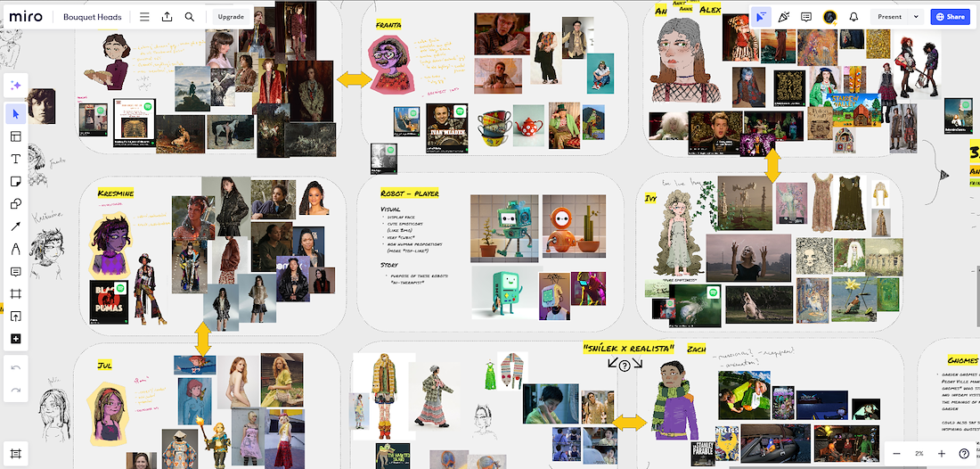Select the yellow vertical arrow between Alex and Ivy
Viewport: 980px width, 469px height.
[x=773, y=165]
